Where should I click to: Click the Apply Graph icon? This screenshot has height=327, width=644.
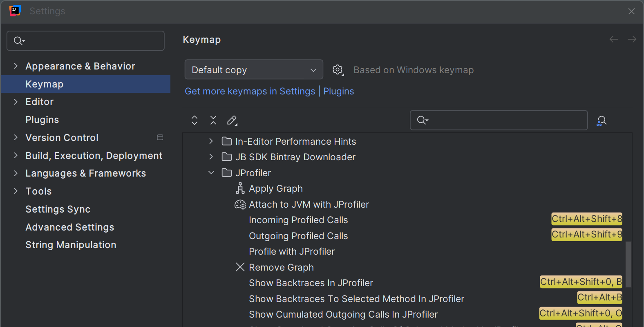point(240,188)
